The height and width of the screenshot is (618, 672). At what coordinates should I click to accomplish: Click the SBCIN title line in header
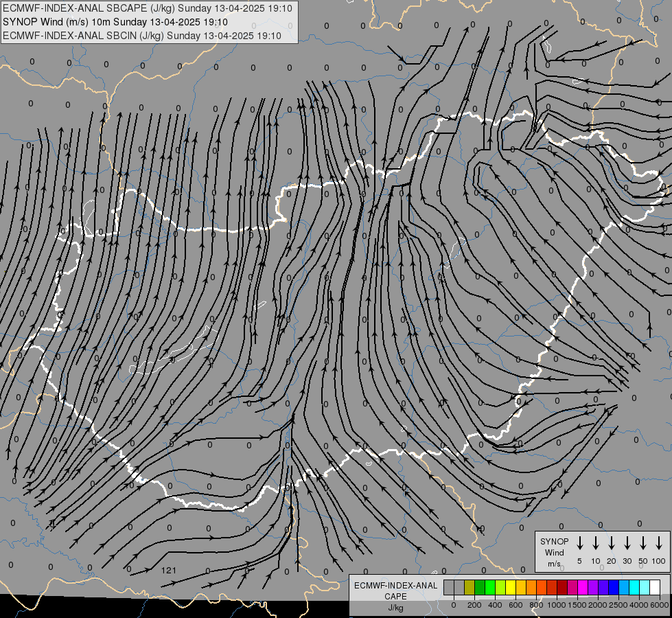(x=142, y=36)
